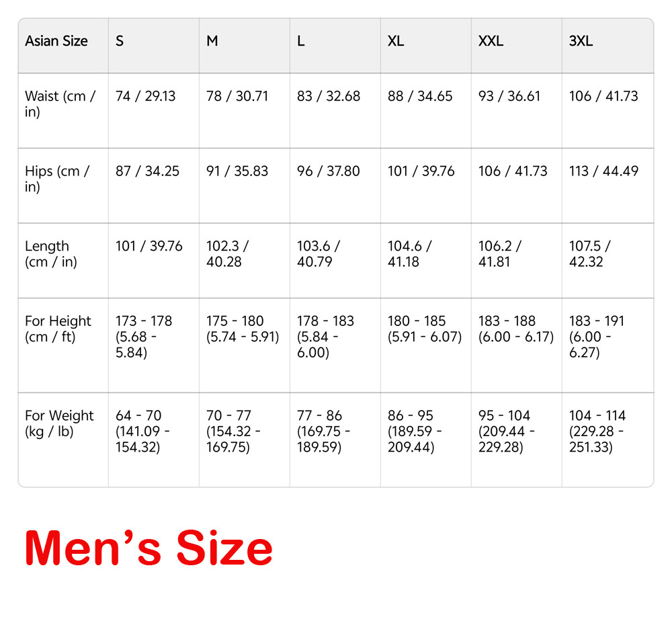This screenshot has width=672, height=619.
Task: Click the Length (cm / in) row label
Action: (51, 254)
